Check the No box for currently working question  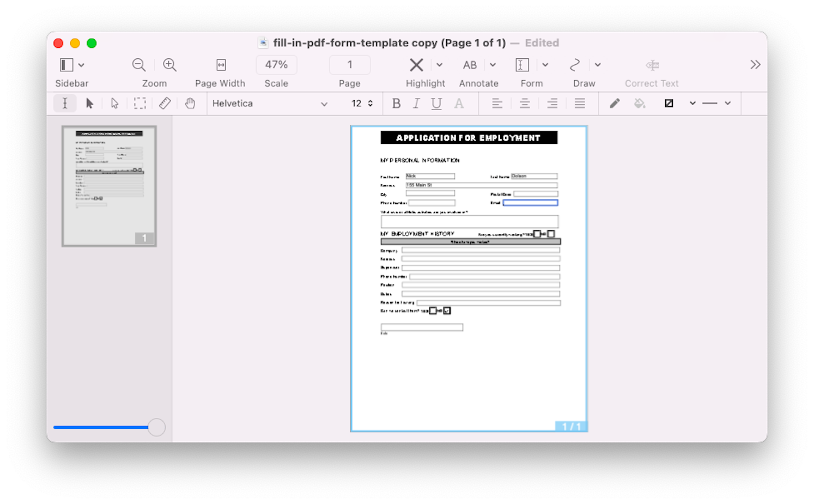click(550, 234)
